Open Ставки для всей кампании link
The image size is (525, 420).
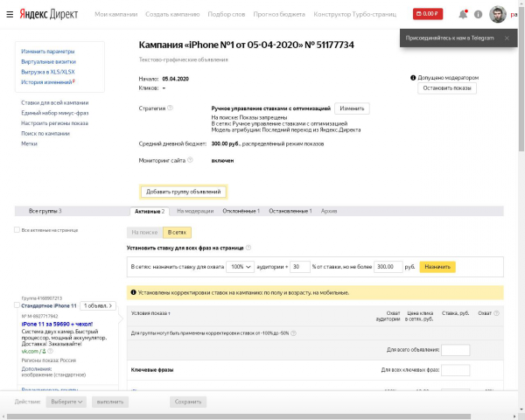tap(55, 102)
